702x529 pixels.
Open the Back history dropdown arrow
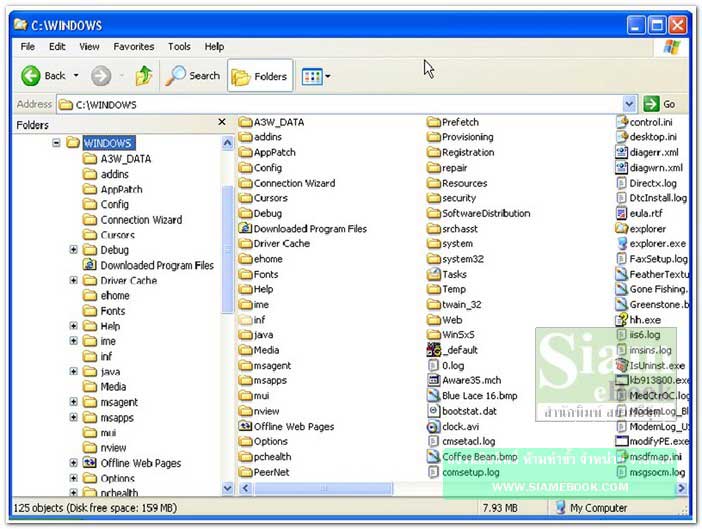coord(76,76)
